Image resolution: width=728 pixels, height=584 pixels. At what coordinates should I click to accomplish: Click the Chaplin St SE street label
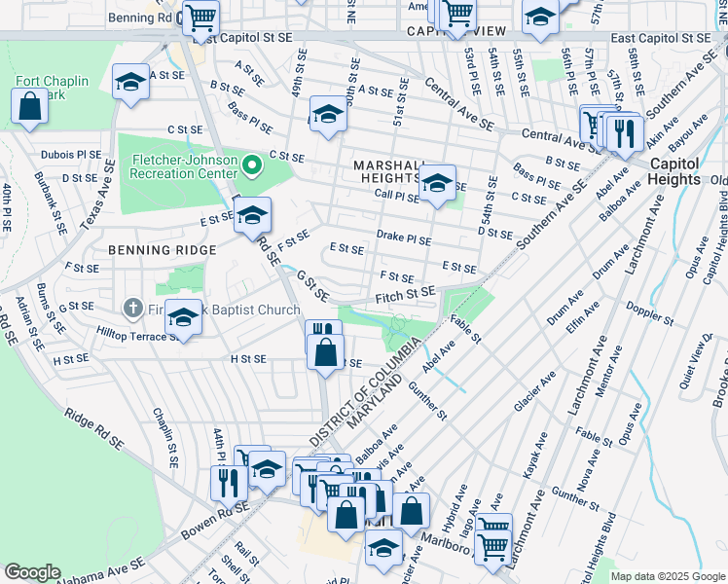coord(165,438)
